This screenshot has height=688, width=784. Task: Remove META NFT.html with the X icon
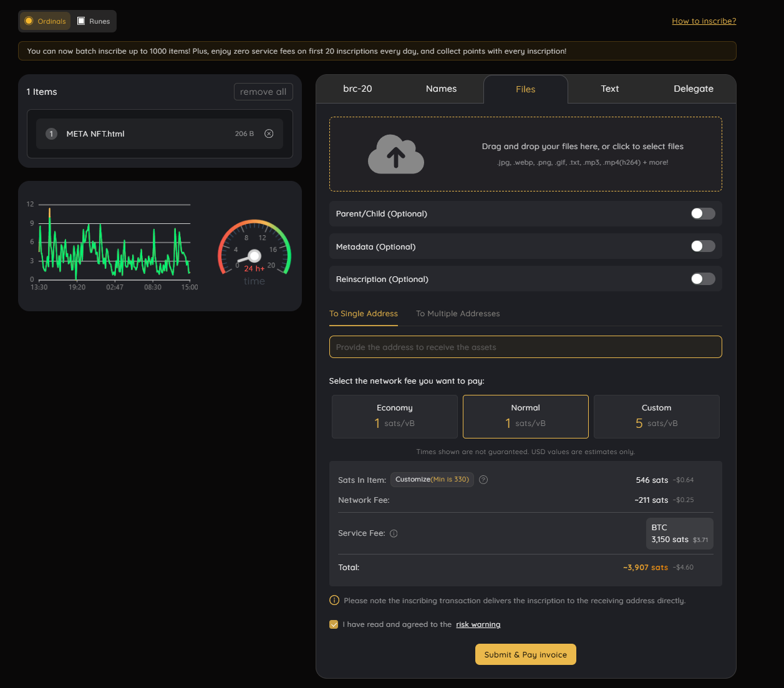[269, 133]
